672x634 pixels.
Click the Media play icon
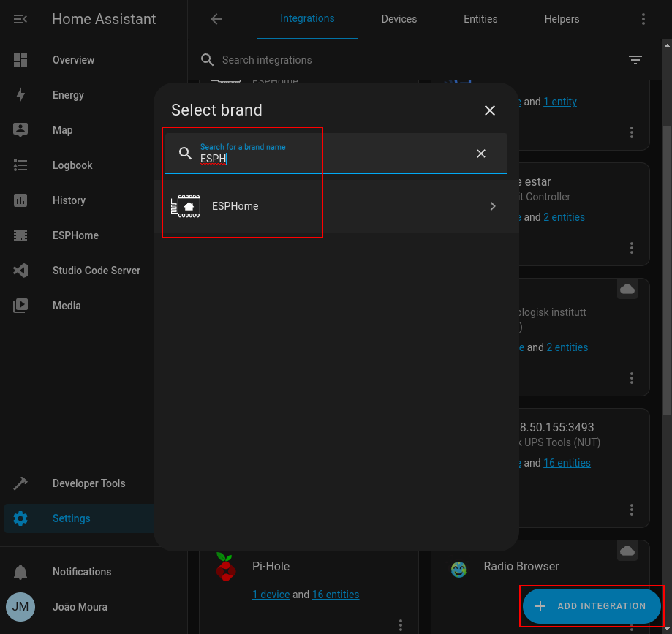(x=20, y=306)
